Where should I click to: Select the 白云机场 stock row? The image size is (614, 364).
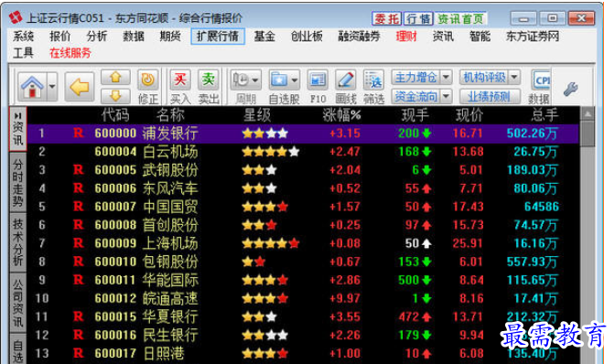coord(303,152)
